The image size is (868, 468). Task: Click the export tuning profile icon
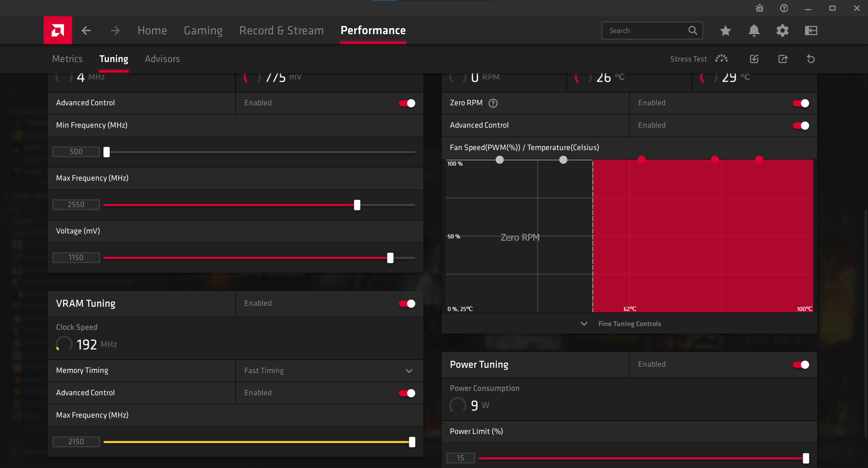(783, 59)
